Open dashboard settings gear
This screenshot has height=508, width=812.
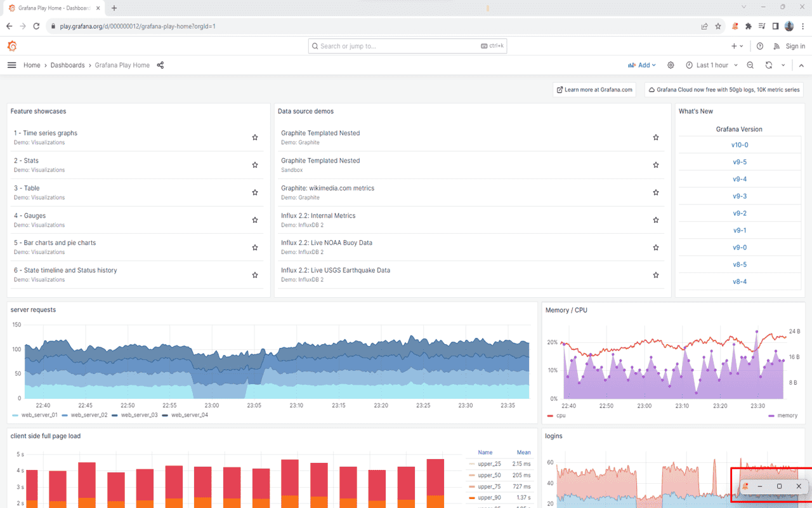(671, 65)
